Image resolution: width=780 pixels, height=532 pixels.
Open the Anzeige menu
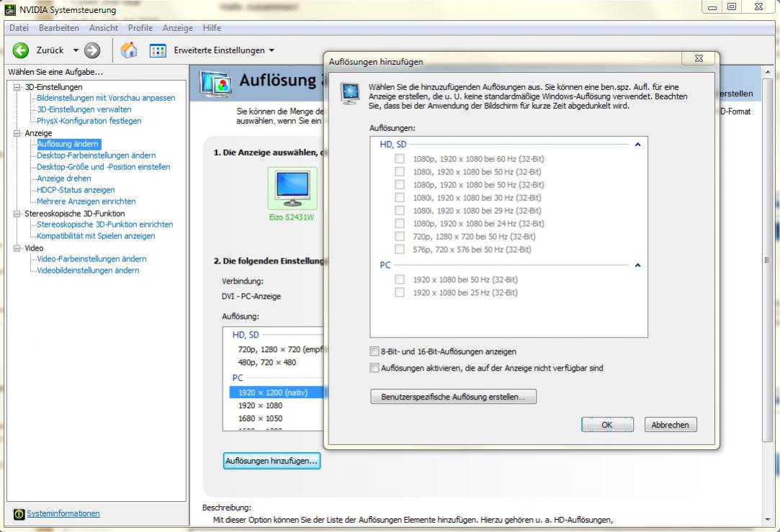[x=178, y=28]
